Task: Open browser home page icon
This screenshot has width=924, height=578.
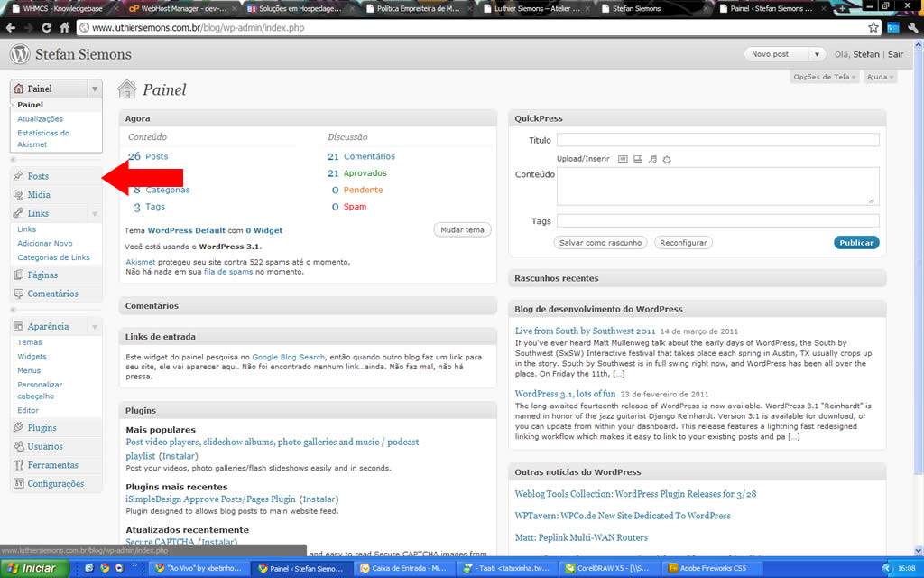Action: 65,27
